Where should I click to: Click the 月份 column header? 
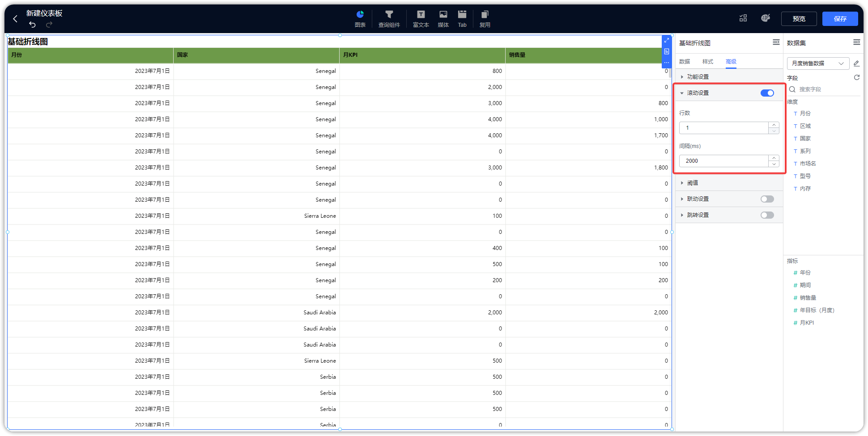(90, 55)
